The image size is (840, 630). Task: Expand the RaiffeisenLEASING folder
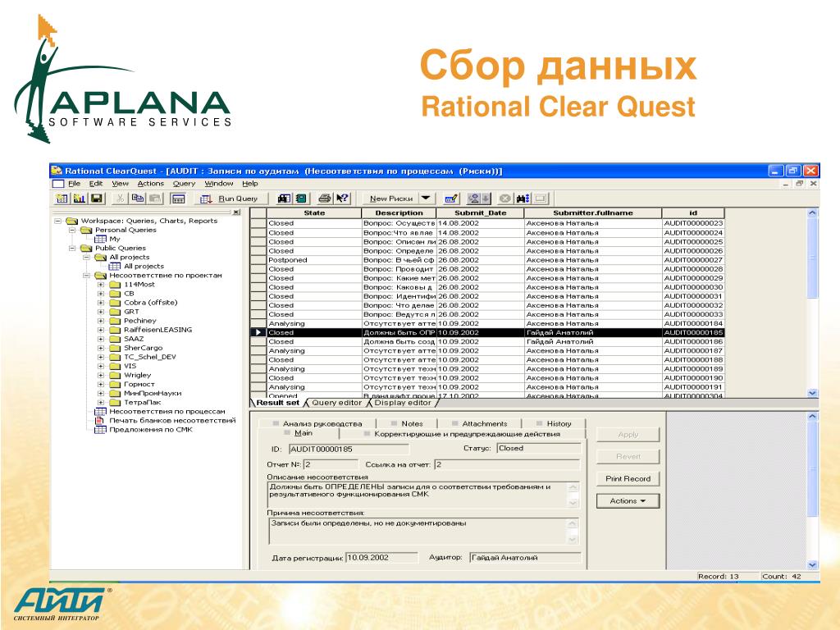tap(101, 330)
